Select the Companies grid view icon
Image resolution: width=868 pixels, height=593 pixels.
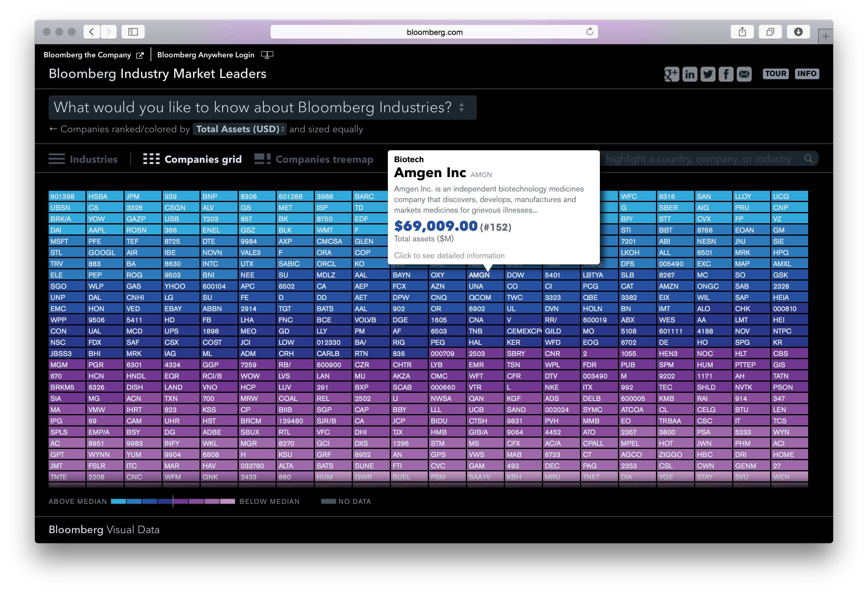151,158
